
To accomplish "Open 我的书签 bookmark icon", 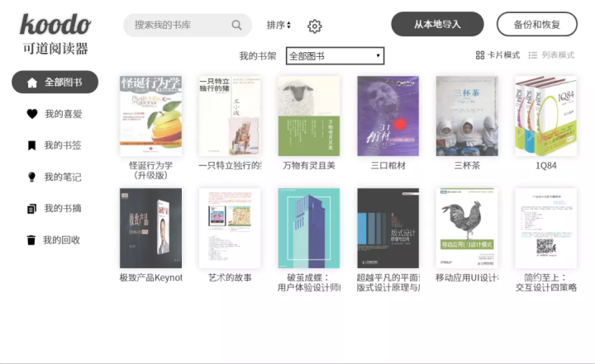I will click(x=32, y=145).
